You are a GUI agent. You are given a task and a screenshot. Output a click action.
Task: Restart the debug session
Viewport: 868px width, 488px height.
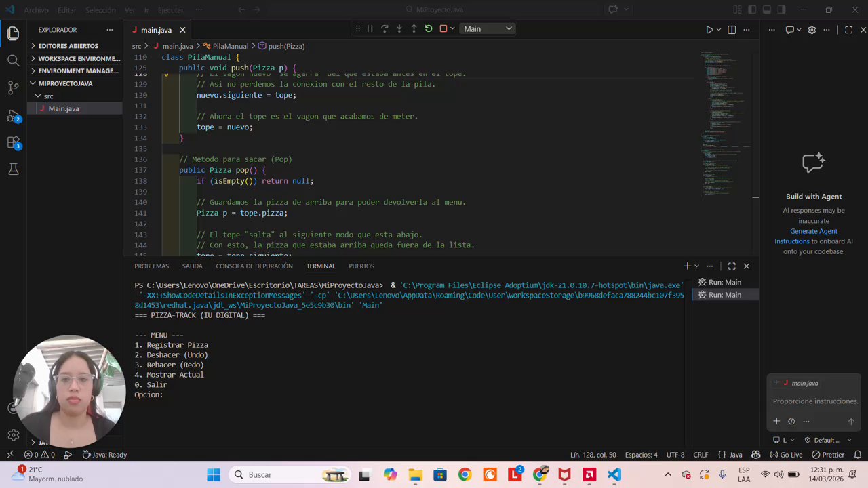click(429, 28)
